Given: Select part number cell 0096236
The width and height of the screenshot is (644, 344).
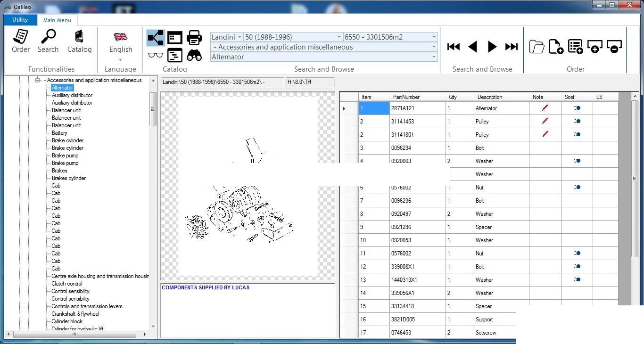Looking at the screenshot, I should (417, 200).
